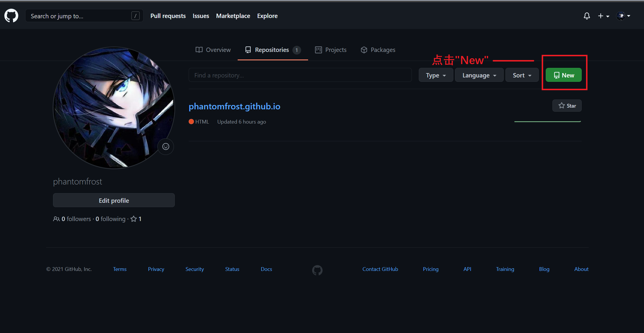Go to Issues in the top navigation

201,16
